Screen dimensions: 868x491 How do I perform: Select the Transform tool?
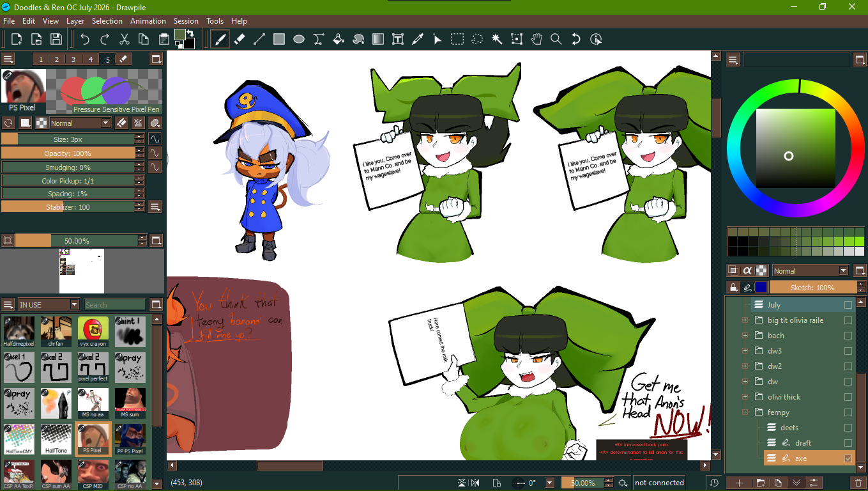pos(517,39)
